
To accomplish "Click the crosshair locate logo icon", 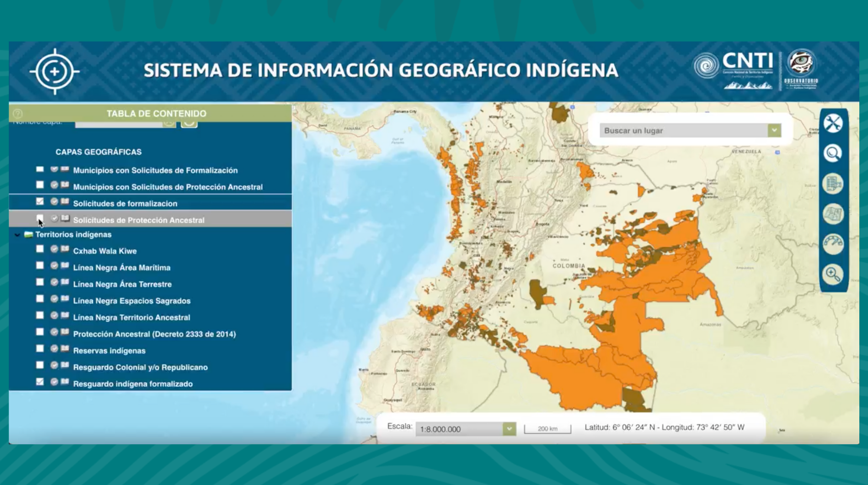I will [x=55, y=72].
